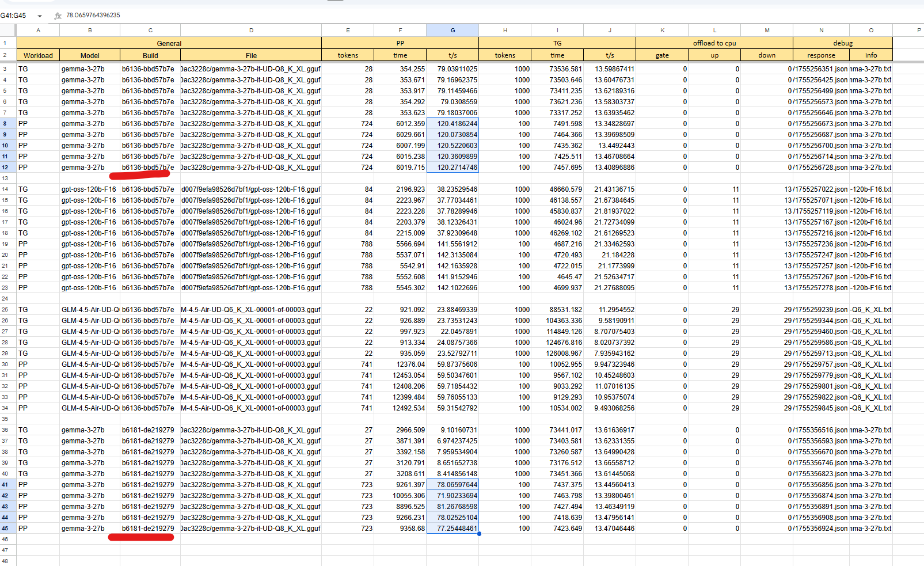Click cell with value 2966.509
924x566 pixels.
tap(400, 430)
